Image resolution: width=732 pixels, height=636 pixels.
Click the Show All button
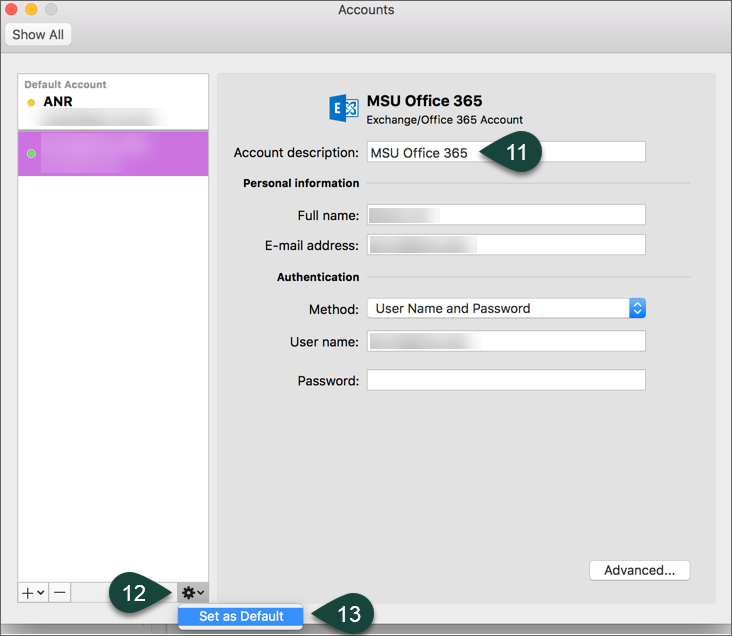[x=38, y=34]
